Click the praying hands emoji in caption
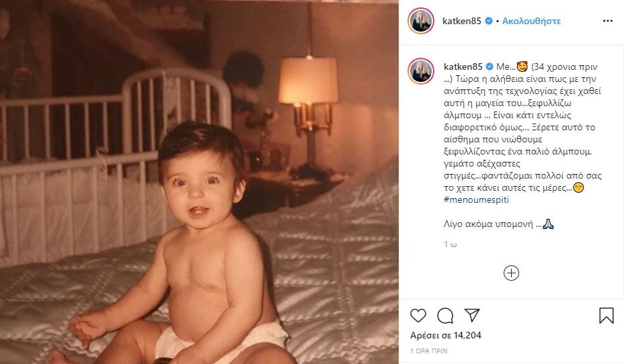624x364 pixels. (x=549, y=224)
